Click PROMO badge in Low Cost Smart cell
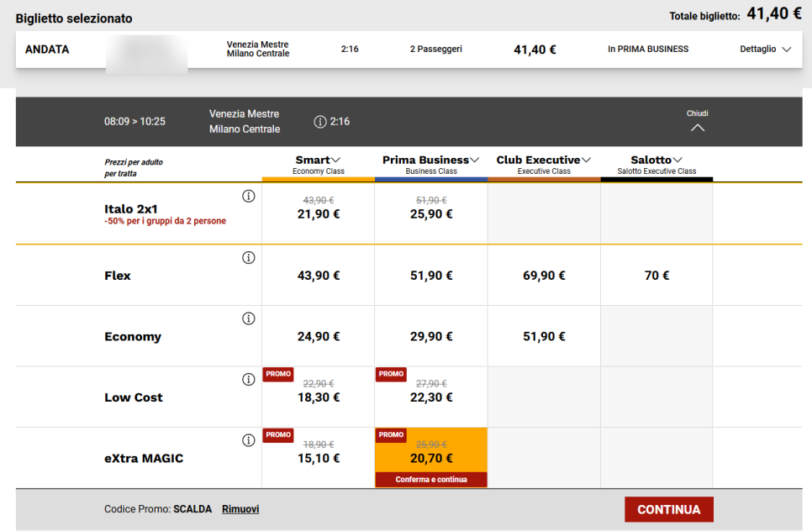812x531 pixels. click(x=278, y=374)
